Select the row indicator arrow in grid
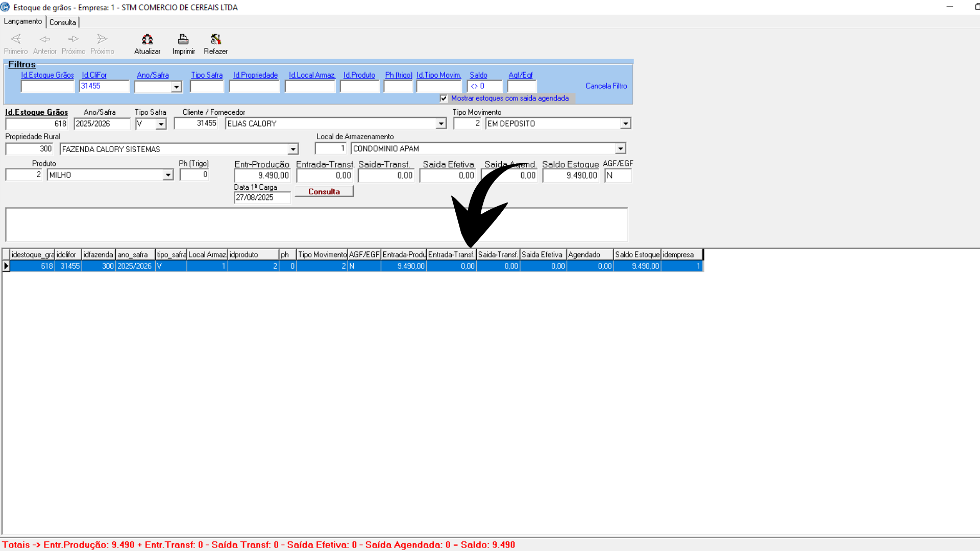The width and height of the screenshot is (980, 551). pyautogui.click(x=6, y=266)
